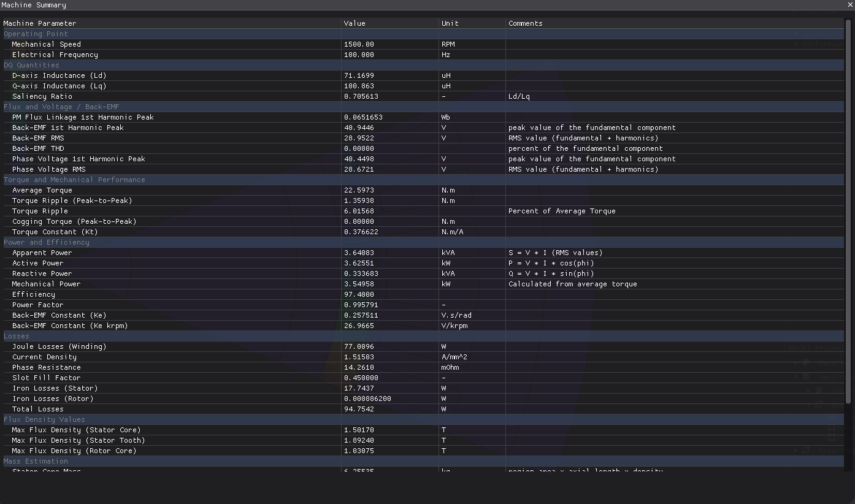The width and height of the screenshot is (855, 504).
Task: Click the Ld/Lq comment
Action: coord(519,96)
